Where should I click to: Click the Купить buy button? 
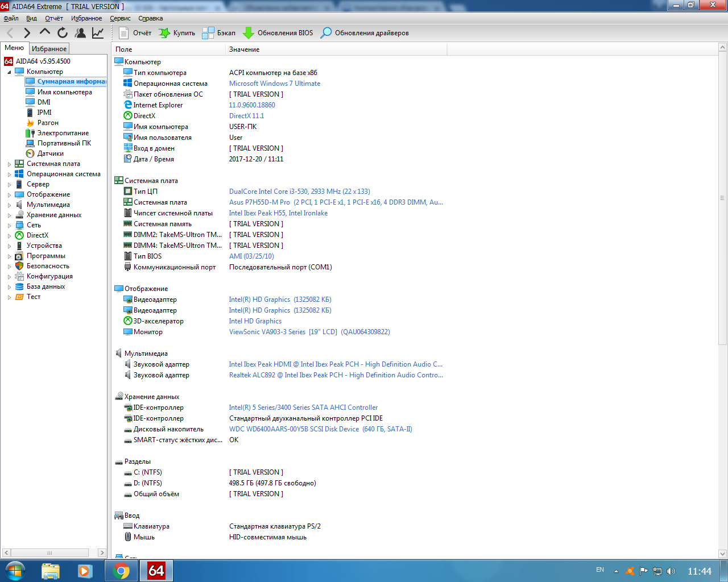177,33
